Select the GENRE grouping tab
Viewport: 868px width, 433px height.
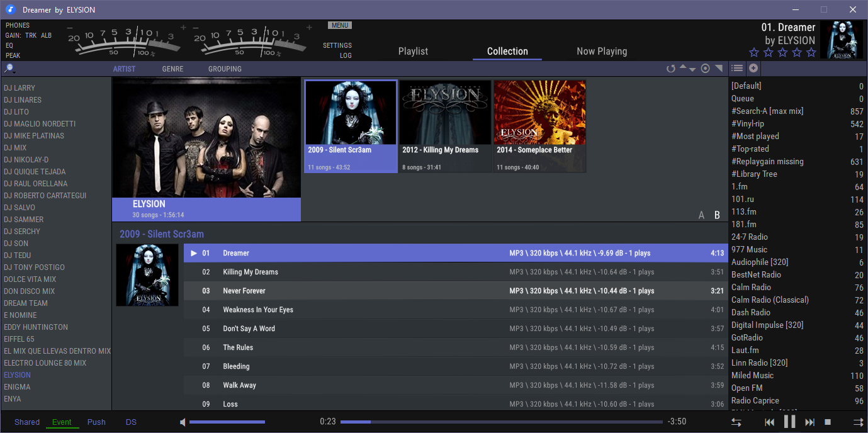click(x=172, y=69)
